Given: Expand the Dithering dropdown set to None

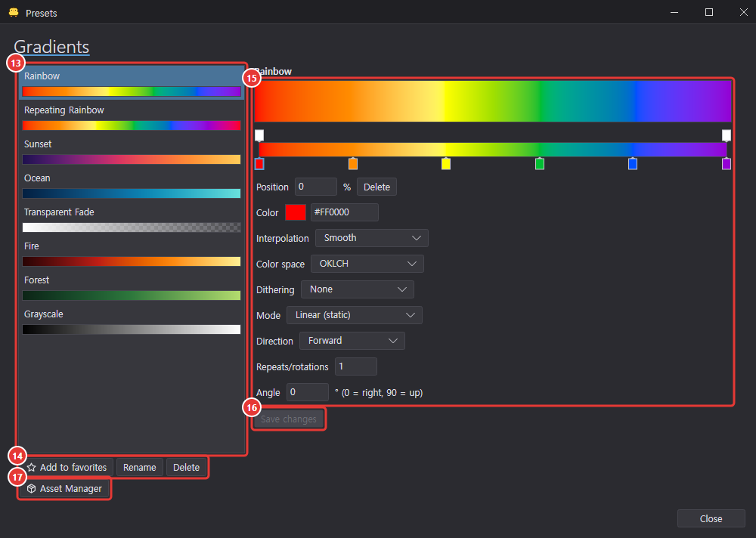Looking at the screenshot, I should (x=358, y=289).
